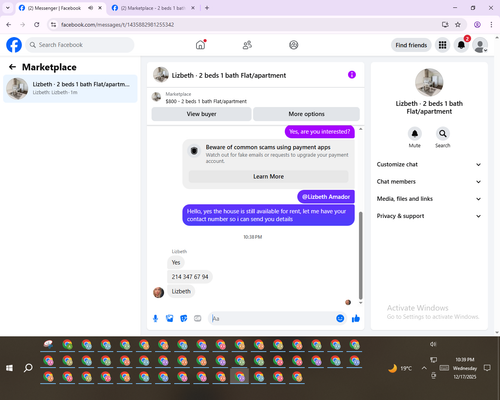The height and width of the screenshot is (400, 500).
Task: View site information icon in address bar
Action: point(53,25)
